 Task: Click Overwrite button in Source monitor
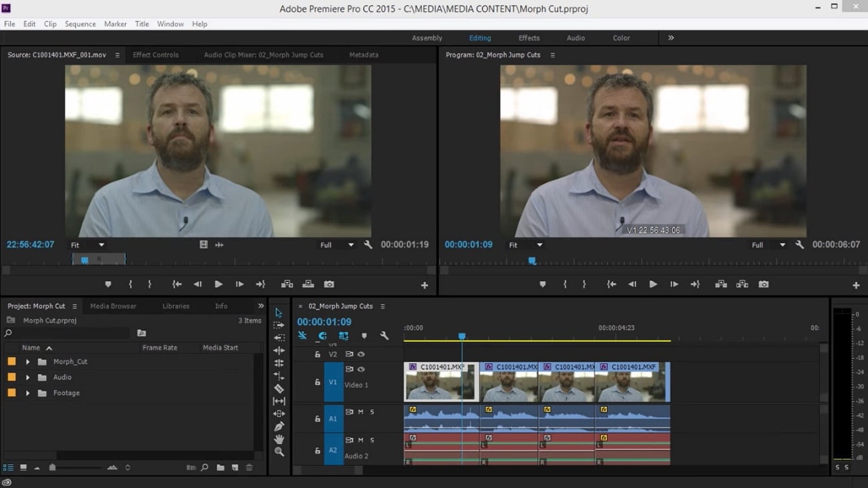[308, 284]
